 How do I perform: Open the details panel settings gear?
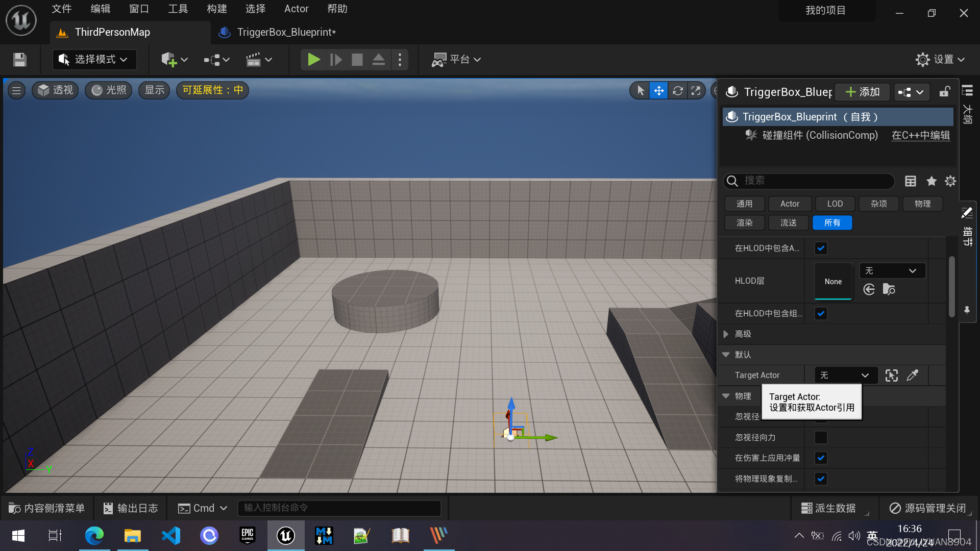click(950, 181)
